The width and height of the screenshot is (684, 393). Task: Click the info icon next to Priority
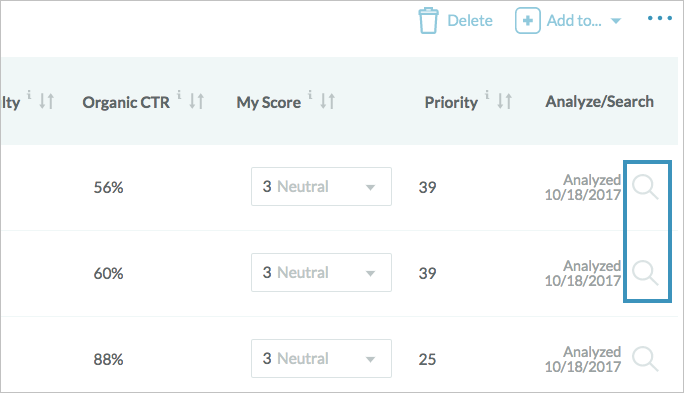tap(487, 94)
